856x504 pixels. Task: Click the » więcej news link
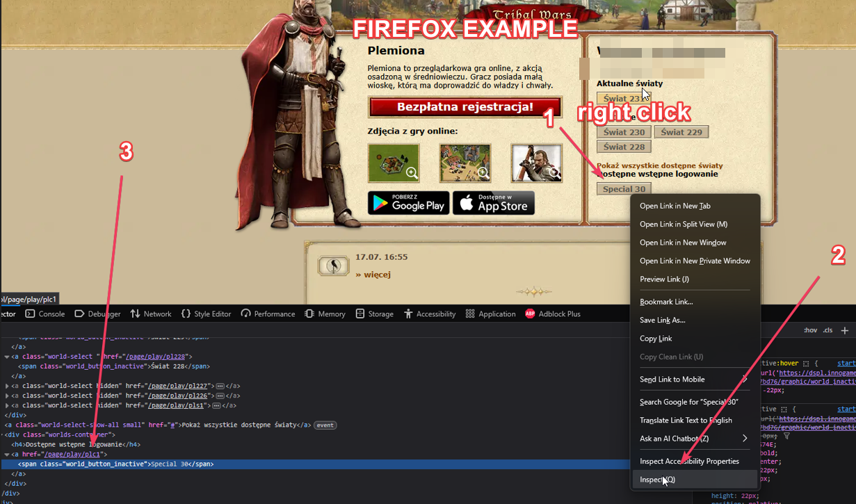373,275
